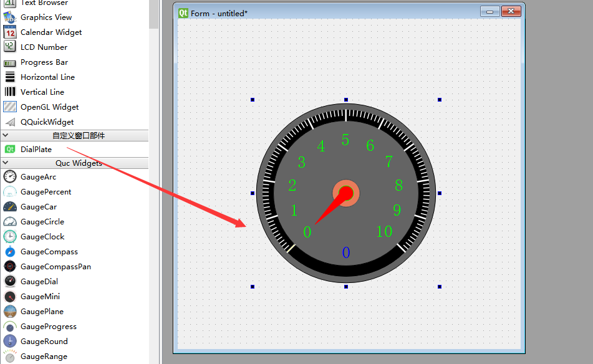The image size is (593, 364).
Task: Select the GaugeArc widget icon
Action: click(x=9, y=176)
